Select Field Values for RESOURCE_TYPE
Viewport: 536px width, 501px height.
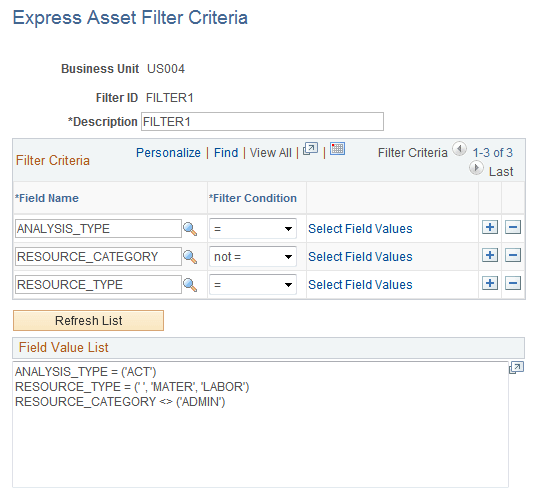click(360, 285)
